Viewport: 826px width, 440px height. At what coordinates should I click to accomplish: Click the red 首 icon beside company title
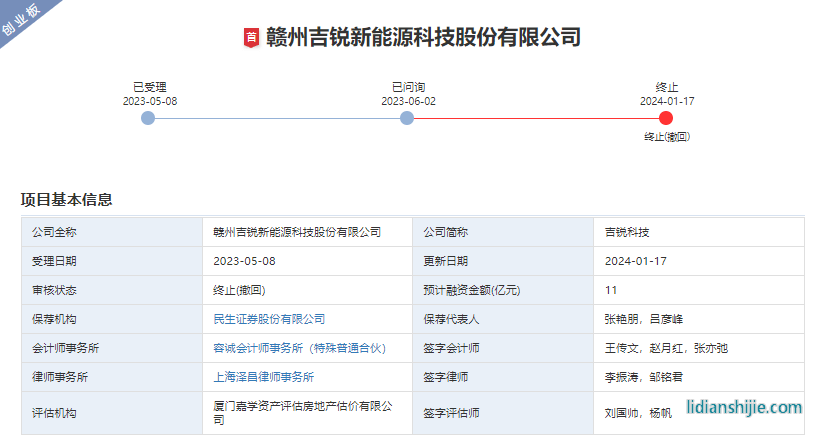point(251,38)
